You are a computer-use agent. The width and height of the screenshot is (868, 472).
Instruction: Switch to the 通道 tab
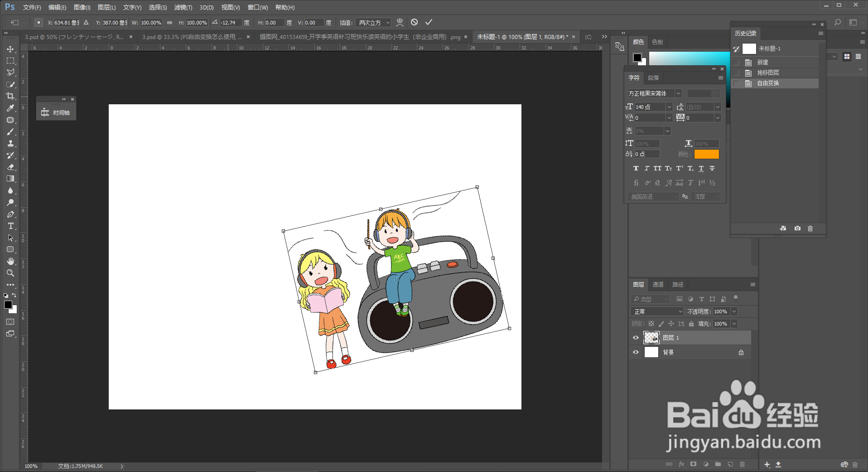coord(658,285)
